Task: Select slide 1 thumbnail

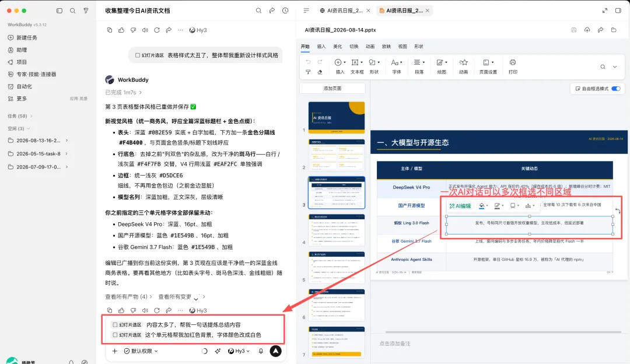Action: click(x=337, y=117)
